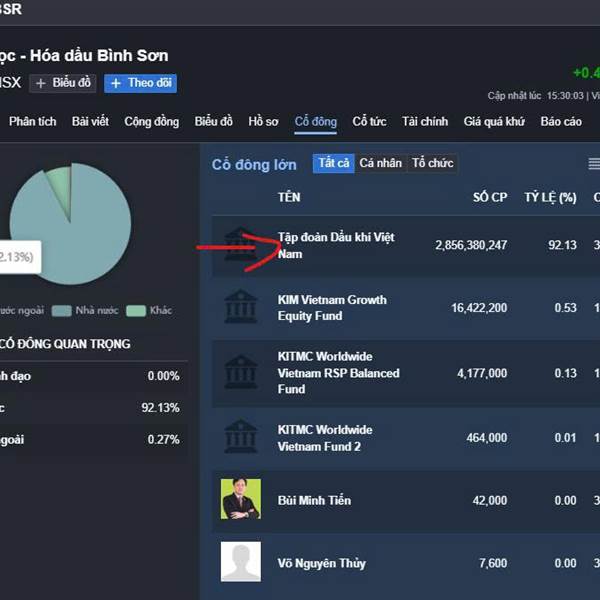Switch to Bài viết tab

click(90, 121)
